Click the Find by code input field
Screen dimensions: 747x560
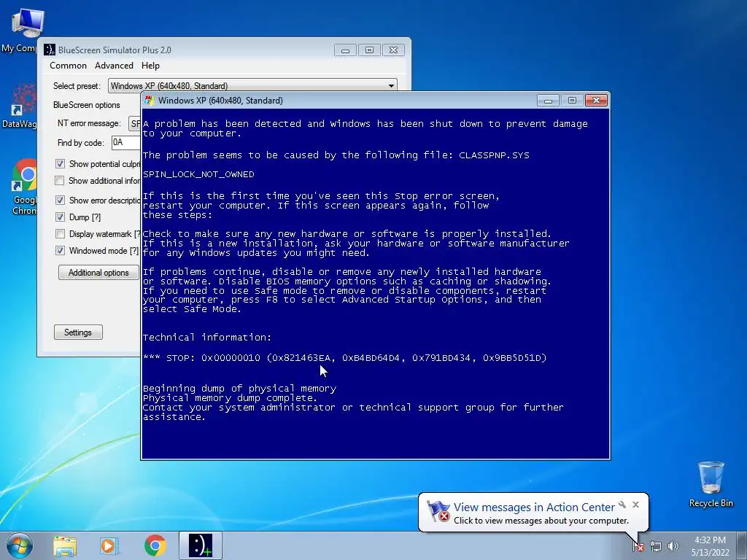pyautogui.click(x=126, y=142)
